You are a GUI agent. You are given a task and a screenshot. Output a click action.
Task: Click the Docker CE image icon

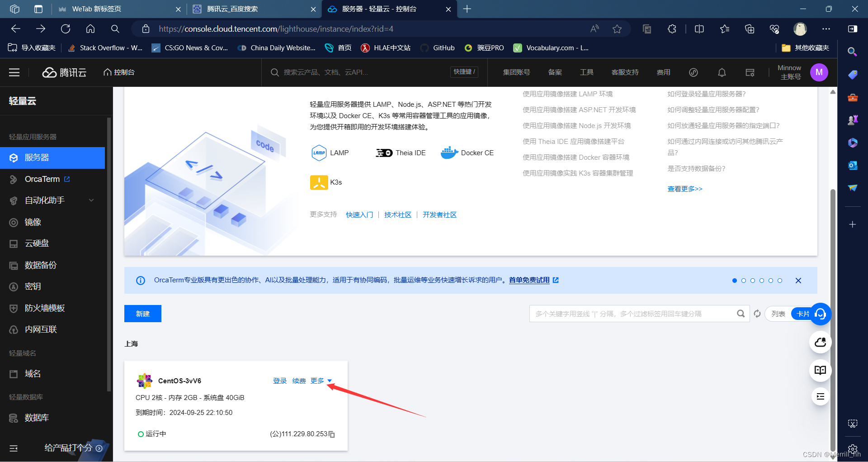coord(449,153)
